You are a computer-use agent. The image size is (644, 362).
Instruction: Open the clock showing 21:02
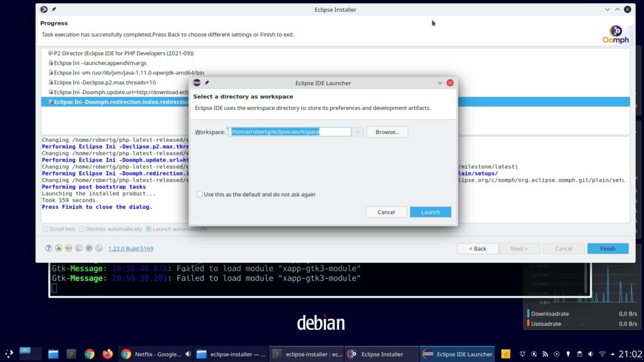click(630, 354)
